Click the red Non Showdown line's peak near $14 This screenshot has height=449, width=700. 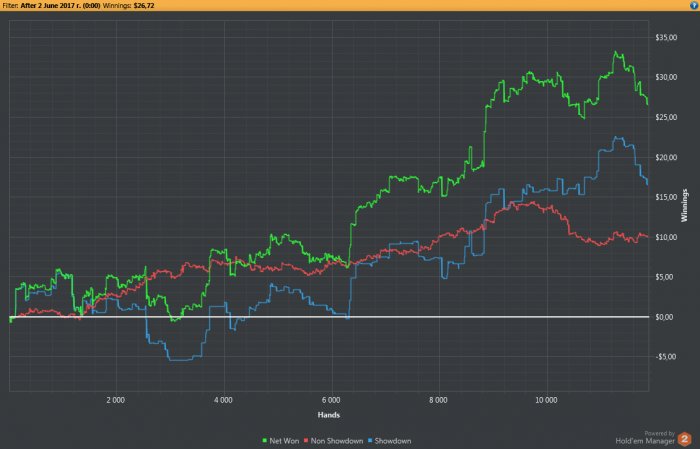(531, 203)
